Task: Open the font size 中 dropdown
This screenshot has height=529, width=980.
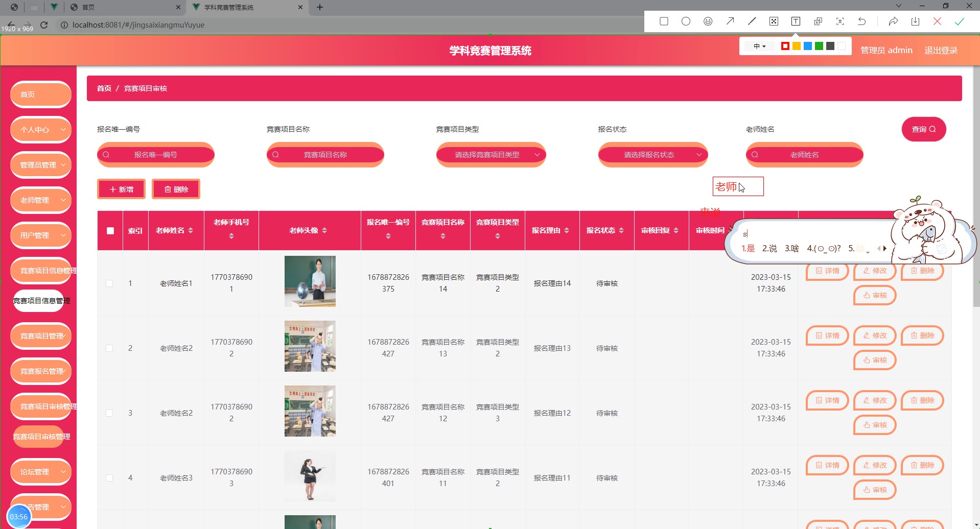Action: tap(759, 46)
